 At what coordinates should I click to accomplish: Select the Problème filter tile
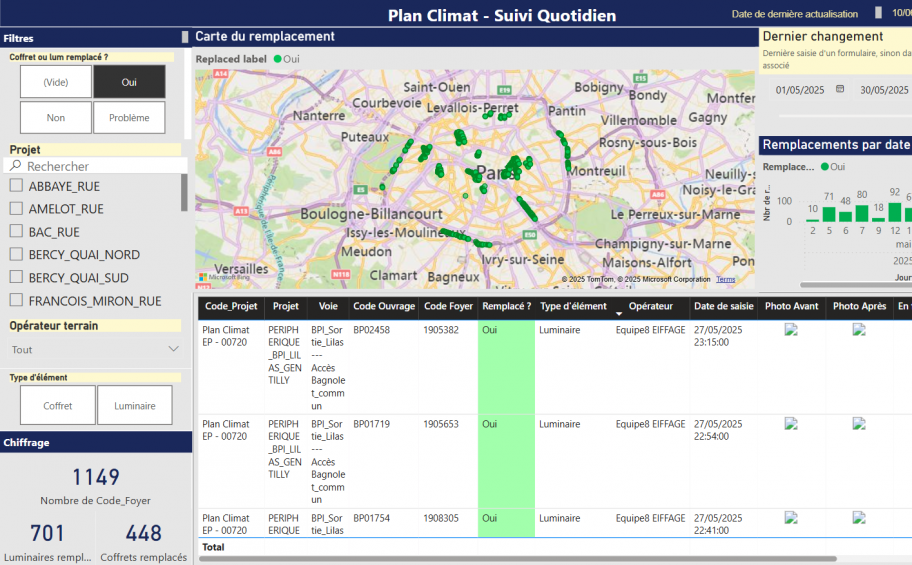129,118
